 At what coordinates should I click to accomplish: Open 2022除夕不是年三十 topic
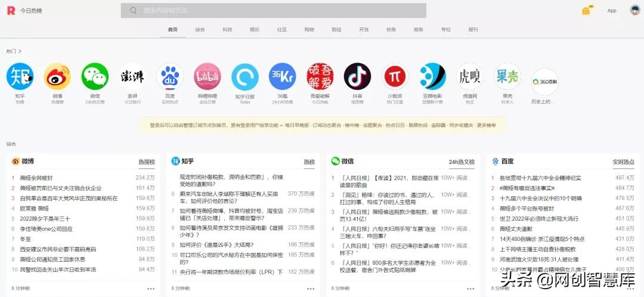tap(45, 218)
